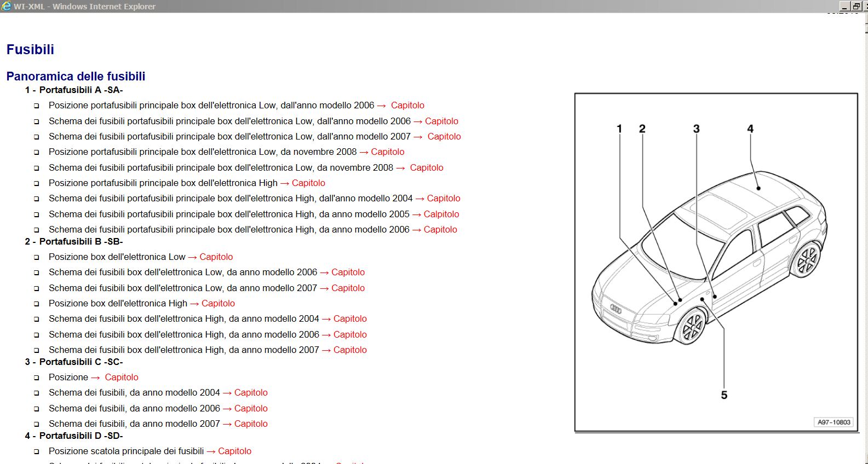868x464 pixels.
Task: Click callout number 2 in the car diagram
Action: [x=642, y=129]
